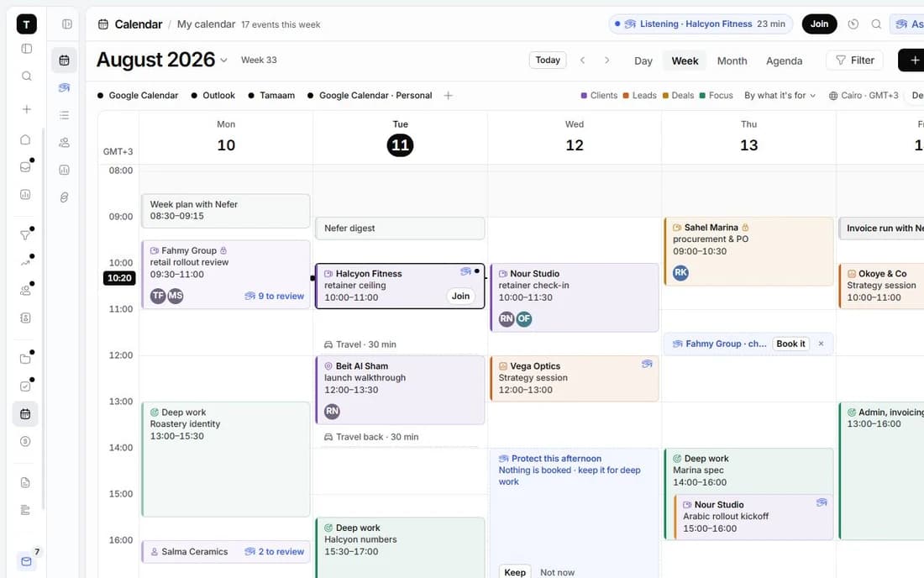Open the T workspace logo menu

coord(26,24)
